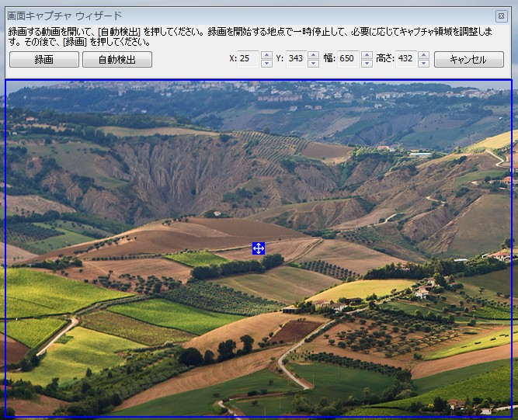Click the Y value field showing 343
Screen dimensions: 518x420
[x=297, y=59]
